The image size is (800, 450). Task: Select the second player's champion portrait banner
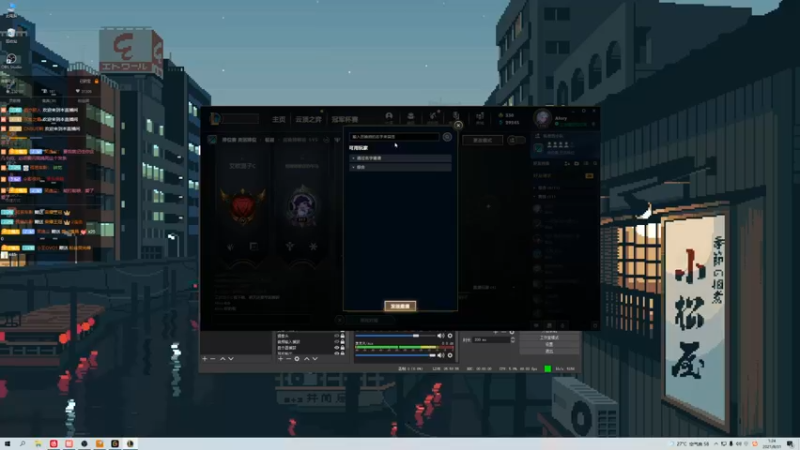(302, 206)
